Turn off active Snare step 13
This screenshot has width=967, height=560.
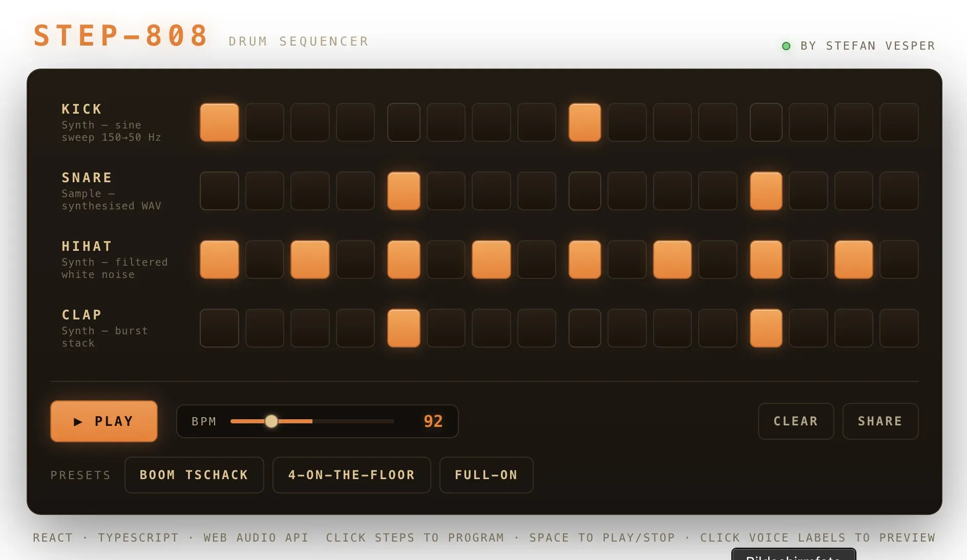766,191
